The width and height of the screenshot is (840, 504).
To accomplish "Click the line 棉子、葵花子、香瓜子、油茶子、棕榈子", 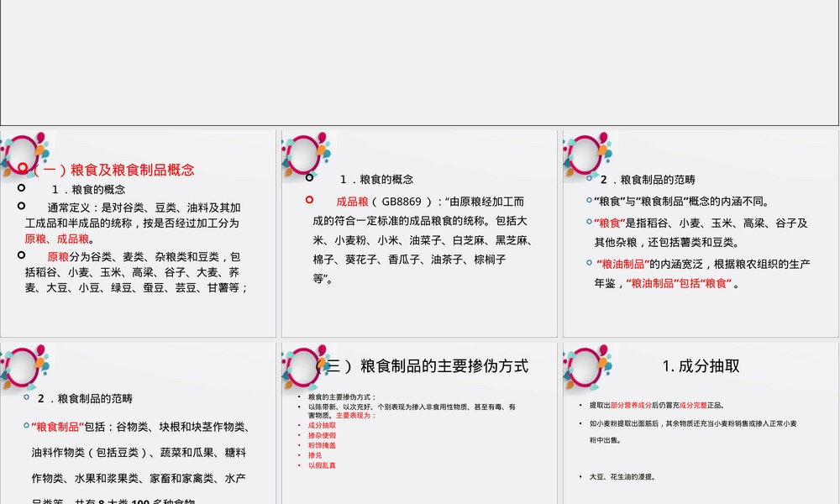I will [409, 260].
